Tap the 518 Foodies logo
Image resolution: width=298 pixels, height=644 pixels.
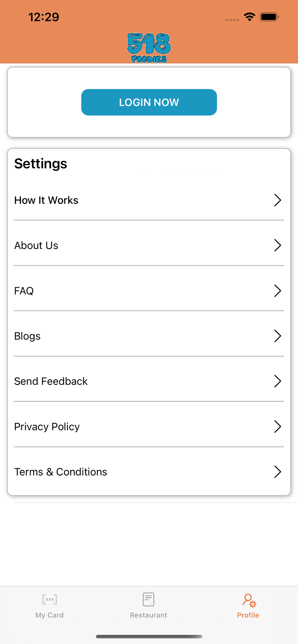(x=149, y=48)
